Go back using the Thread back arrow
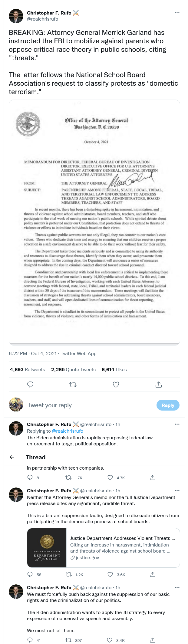Image resolution: width=188 pixels, height=644 pixels. (x=12, y=457)
